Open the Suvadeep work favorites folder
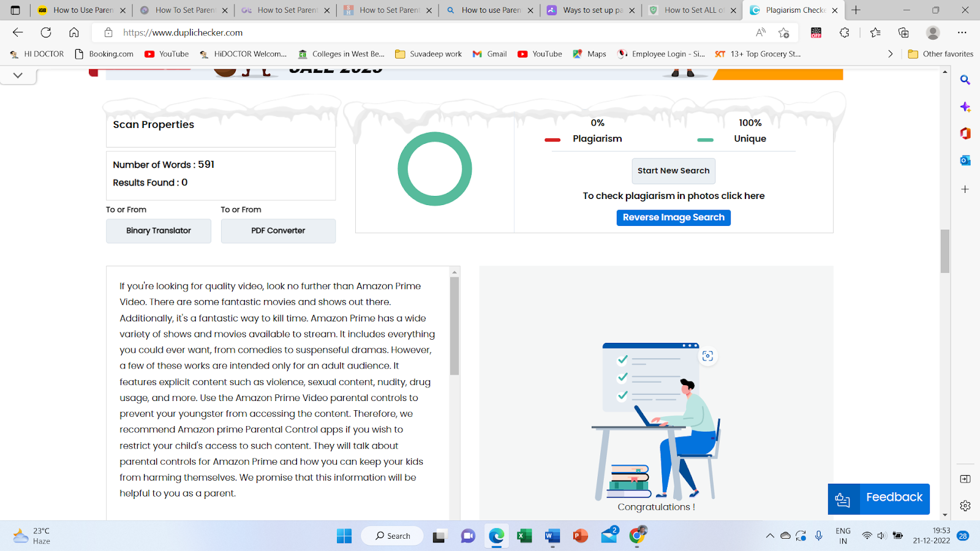The height and width of the screenshot is (551, 980). coord(429,54)
